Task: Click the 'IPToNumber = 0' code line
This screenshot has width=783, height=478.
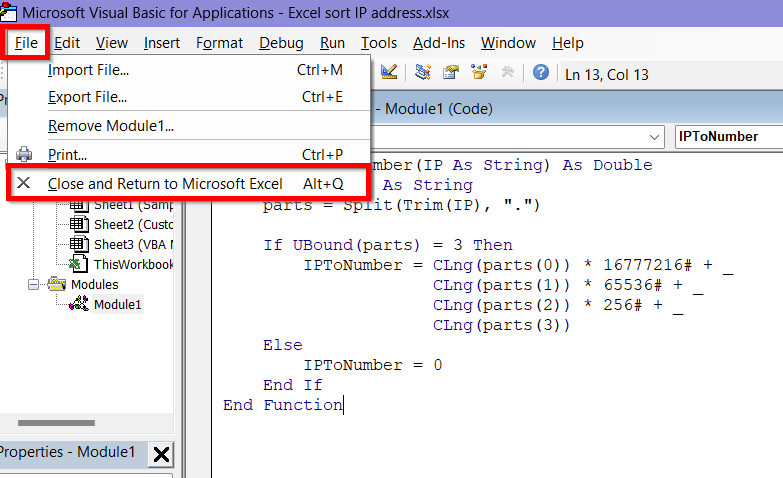Action: [373, 365]
